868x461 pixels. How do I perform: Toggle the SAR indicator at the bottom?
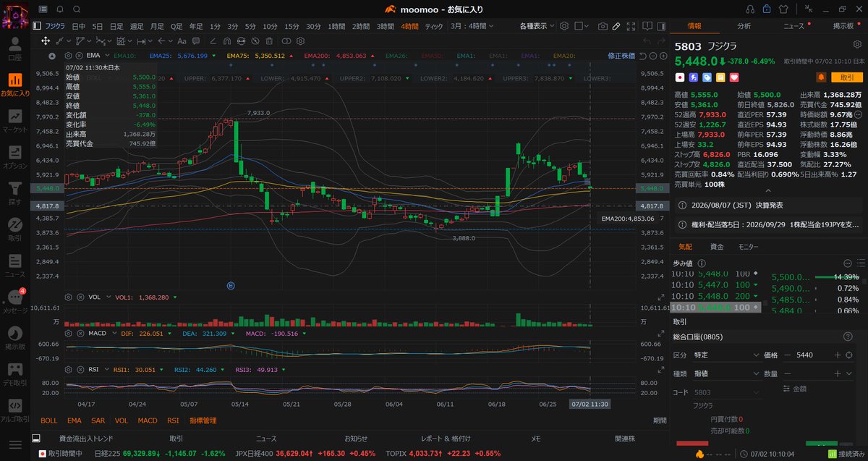98,420
